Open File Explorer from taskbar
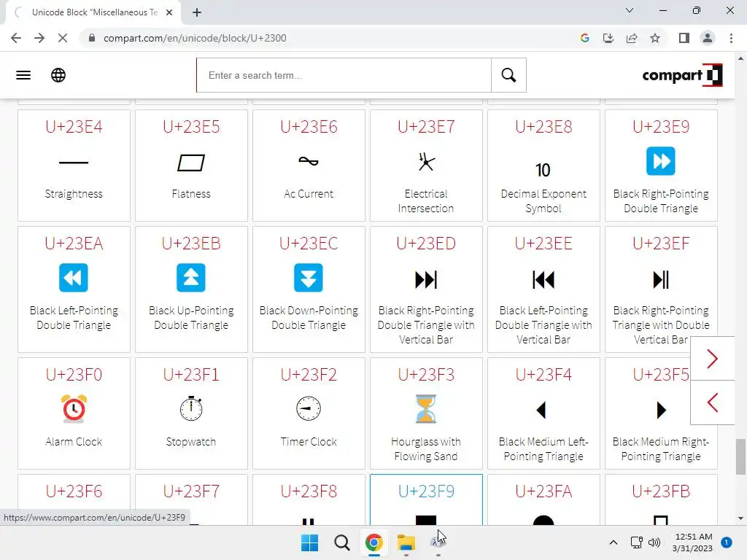Image resolution: width=747 pixels, height=560 pixels. pyautogui.click(x=406, y=542)
